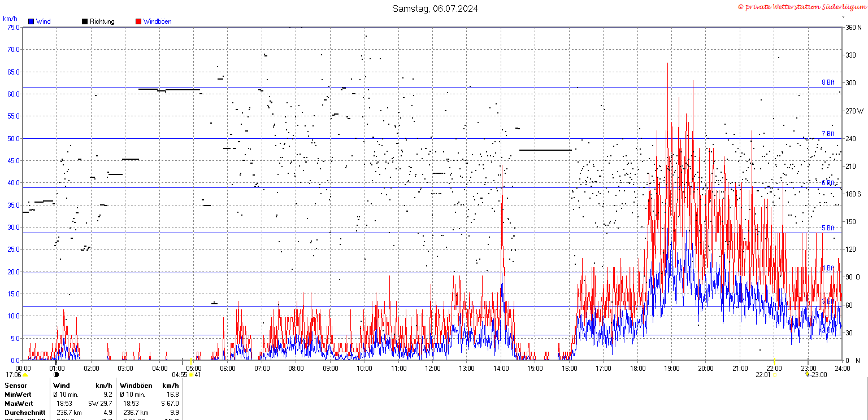Click the blue Wind legend square
This screenshot has height=420, width=868.
point(31,21)
